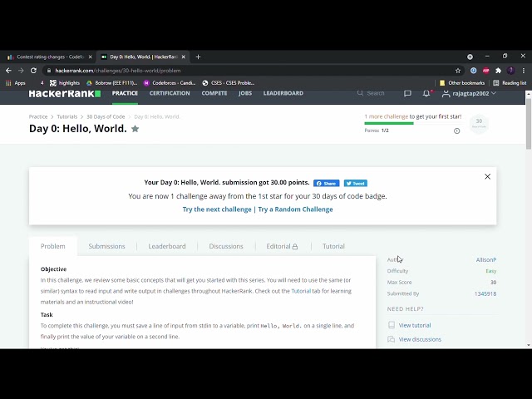The height and width of the screenshot is (399, 532).
Task: Click Try a Random Challenge
Action: pos(295,209)
